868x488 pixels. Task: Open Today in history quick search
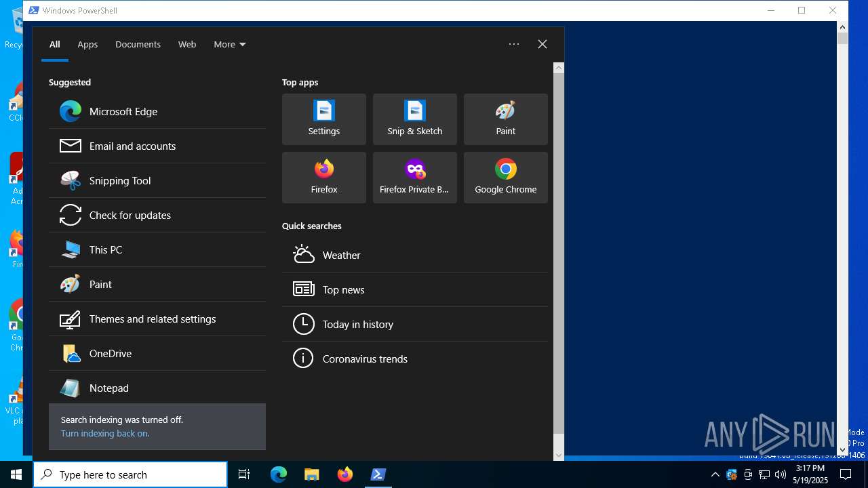point(415,324)
